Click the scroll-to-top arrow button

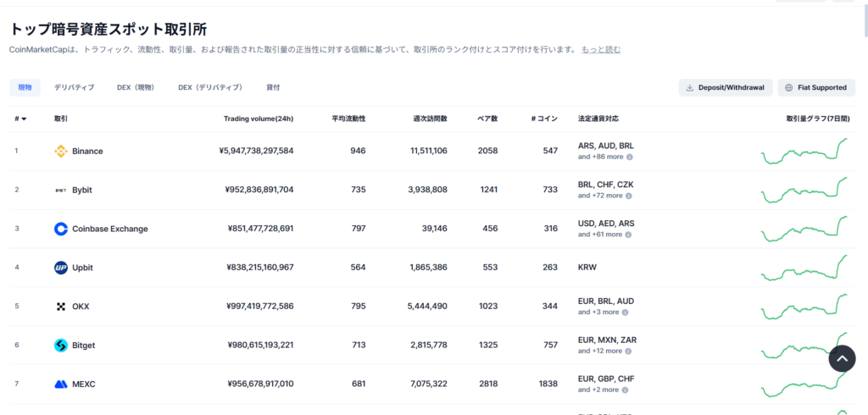tap(842, 358)
